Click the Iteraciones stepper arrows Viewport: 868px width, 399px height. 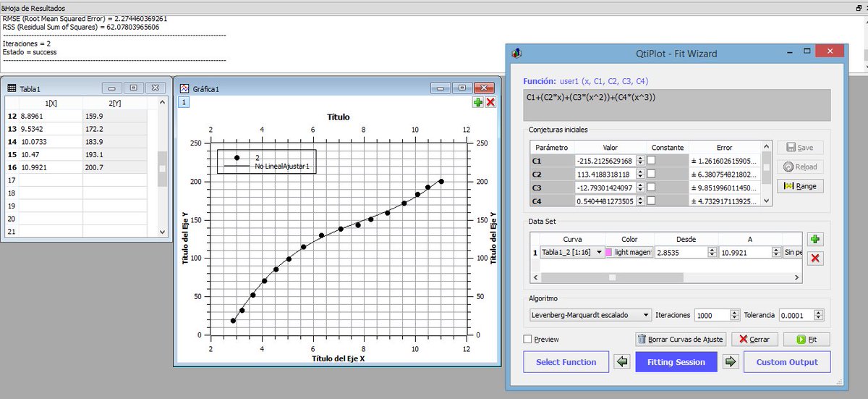click(x=735, y=315)
